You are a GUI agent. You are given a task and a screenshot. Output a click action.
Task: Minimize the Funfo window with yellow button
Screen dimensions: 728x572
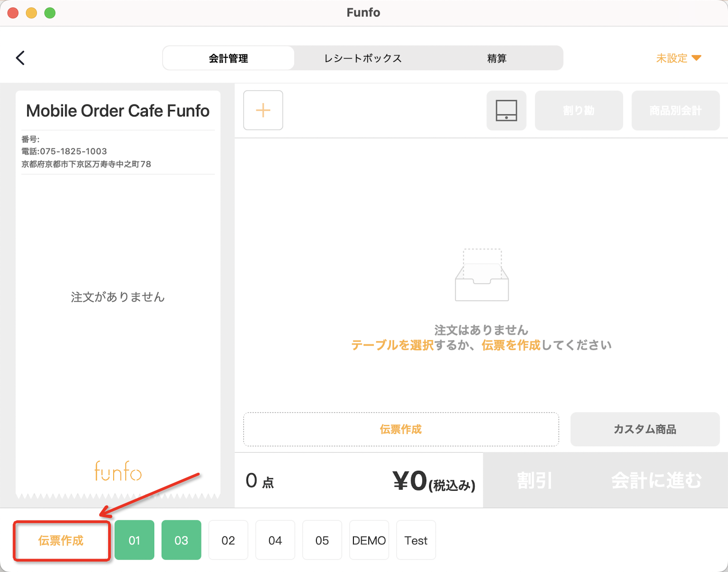coord(31,13)
